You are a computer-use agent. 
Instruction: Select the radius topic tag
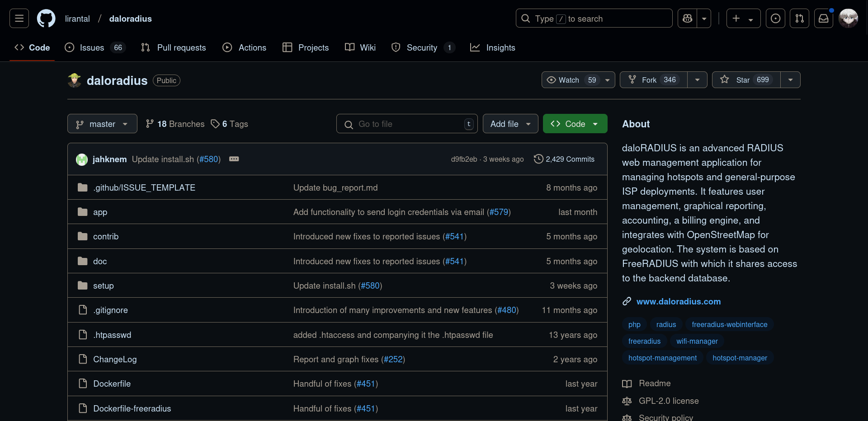point(666,324)
